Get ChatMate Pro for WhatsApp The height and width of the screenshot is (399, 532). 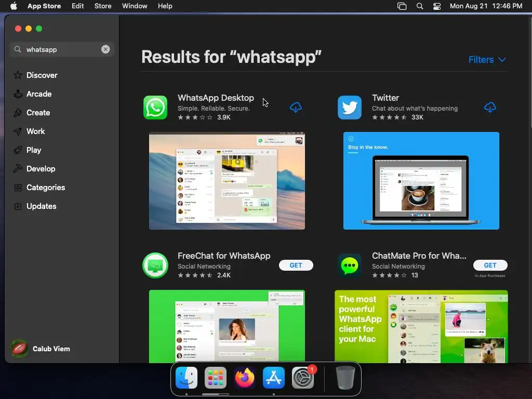coord(490,265)
